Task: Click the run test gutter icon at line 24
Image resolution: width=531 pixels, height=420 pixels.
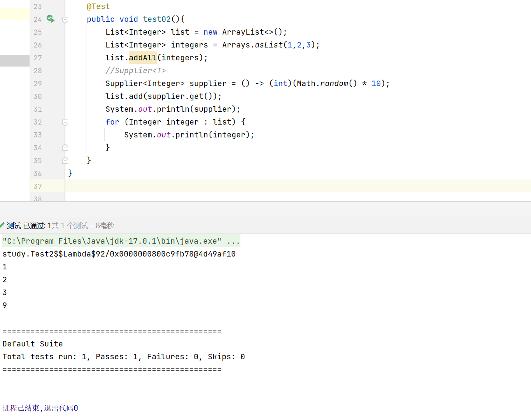Action: [51, 19]
